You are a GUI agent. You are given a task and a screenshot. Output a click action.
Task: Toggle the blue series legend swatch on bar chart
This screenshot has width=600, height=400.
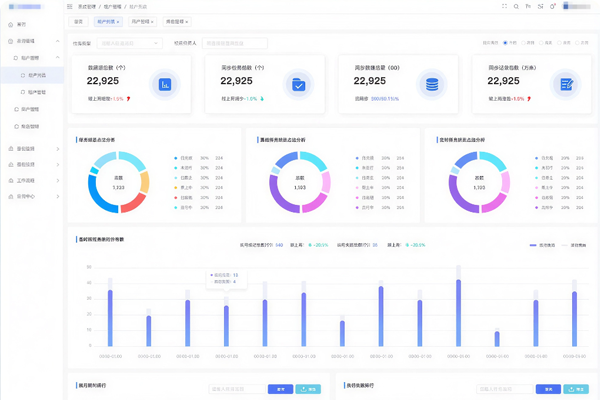(x=532, y=244)
